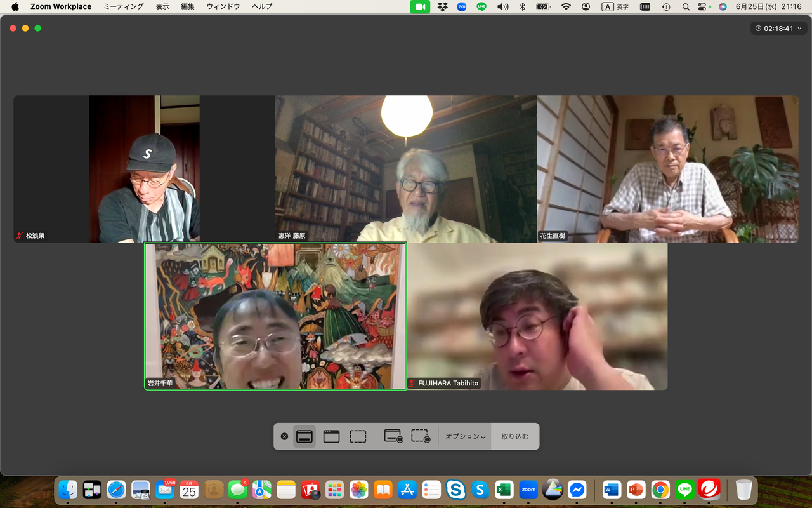The height and width of the screenshot is (508, 812).
Task: Open App Store from the Dock
Action: pos(407,490)
